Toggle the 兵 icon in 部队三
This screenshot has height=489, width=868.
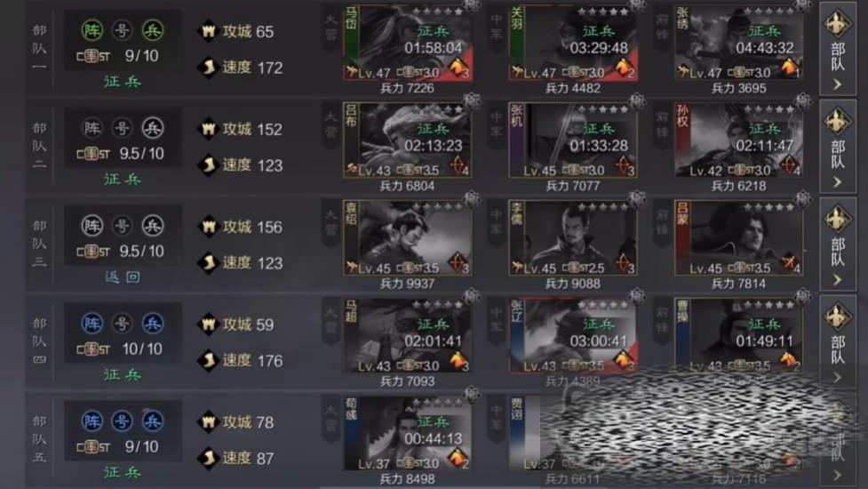pyautogui.click(x=152, y=226)
